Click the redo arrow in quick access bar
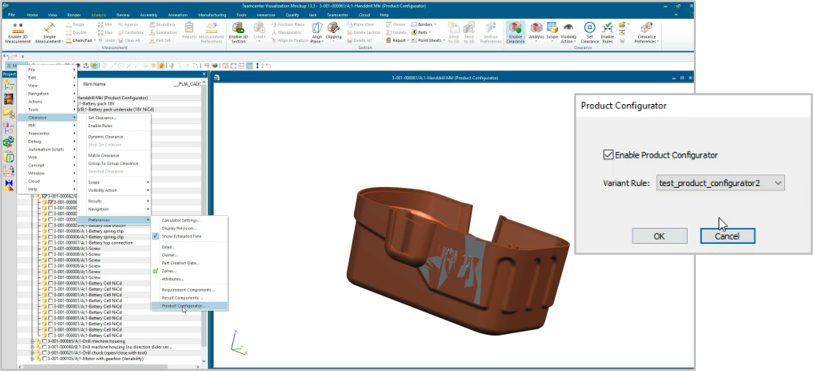The width and height of the screenshot is (813, 371). pyautogui.click(x=14, y=56)
